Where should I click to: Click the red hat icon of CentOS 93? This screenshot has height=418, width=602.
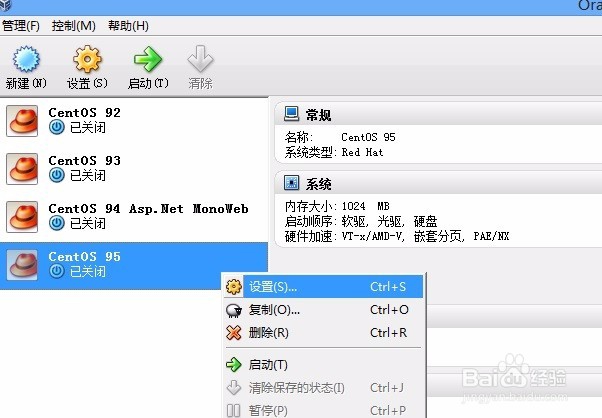pos(22,169)
